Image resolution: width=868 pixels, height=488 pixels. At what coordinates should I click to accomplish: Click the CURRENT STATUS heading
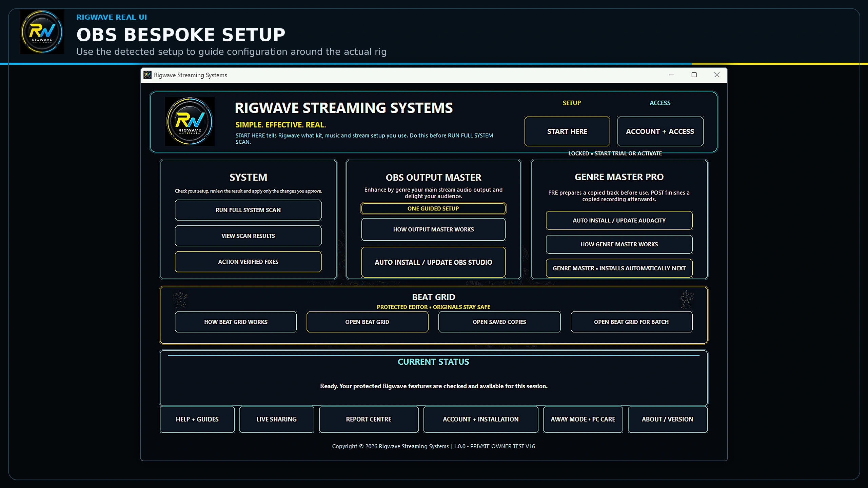pos(433,362)
